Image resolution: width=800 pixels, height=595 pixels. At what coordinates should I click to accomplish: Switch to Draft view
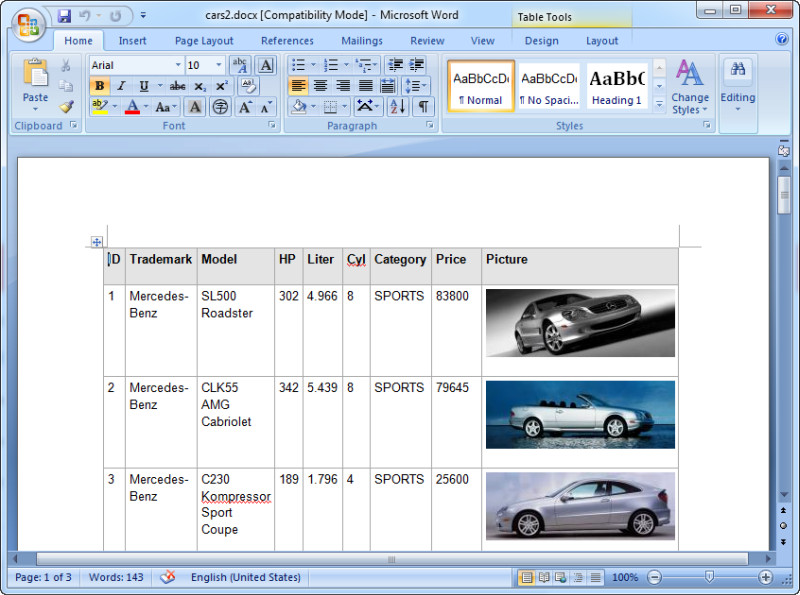pyautogui.click(x=595, y=577)
